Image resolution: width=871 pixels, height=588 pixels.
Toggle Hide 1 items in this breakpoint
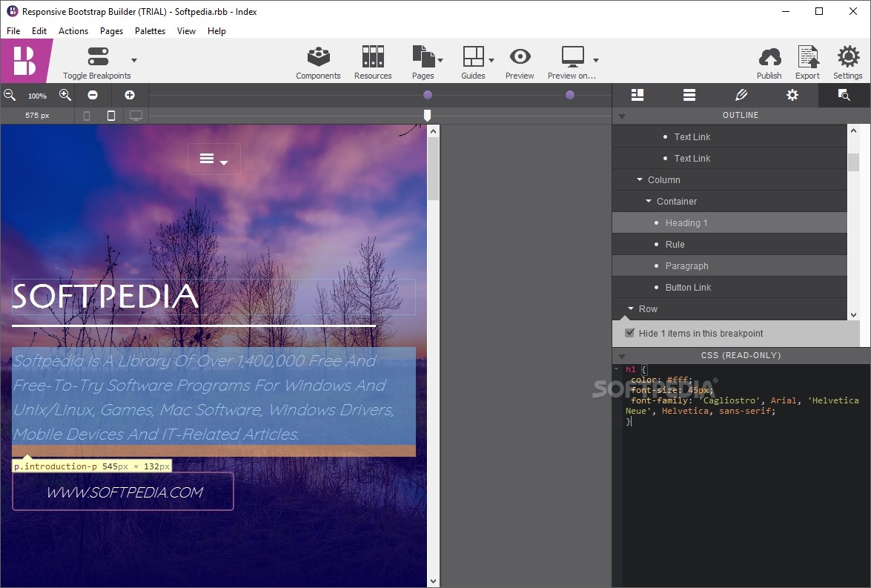coord(629,333)
